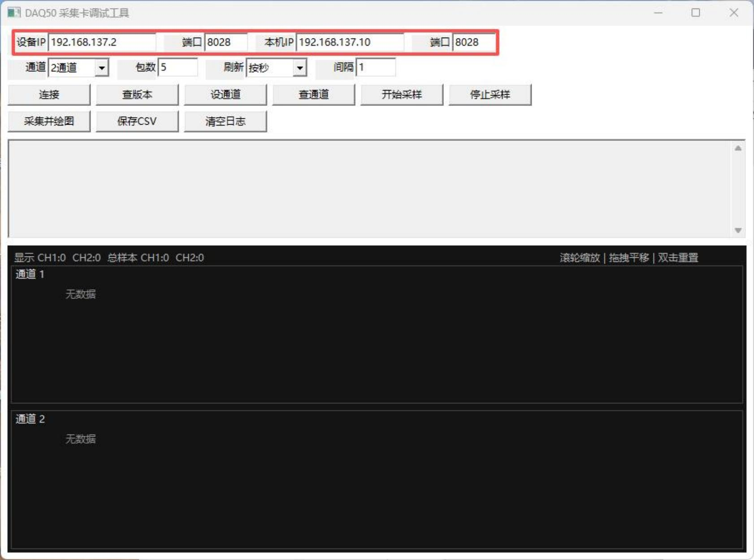This screenshot has height=560, width=754.
Task: Click inside the empty log text area
Action: tap(370, 189)
